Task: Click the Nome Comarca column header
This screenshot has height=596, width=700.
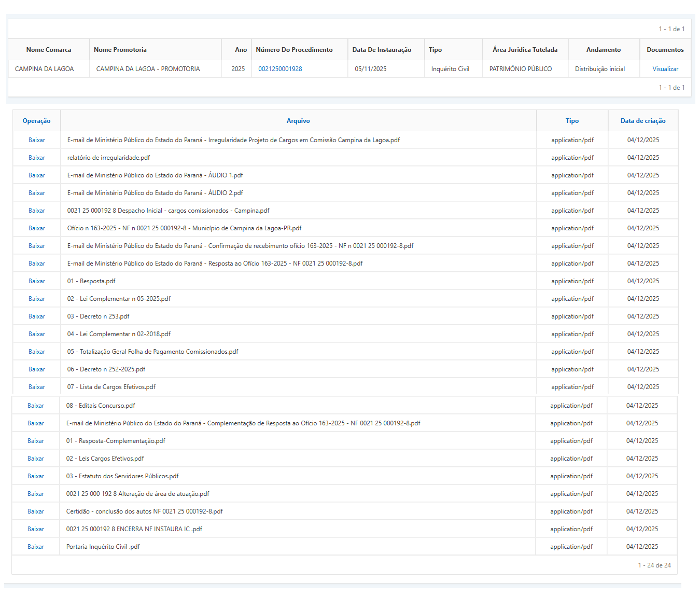Action: 49,50
